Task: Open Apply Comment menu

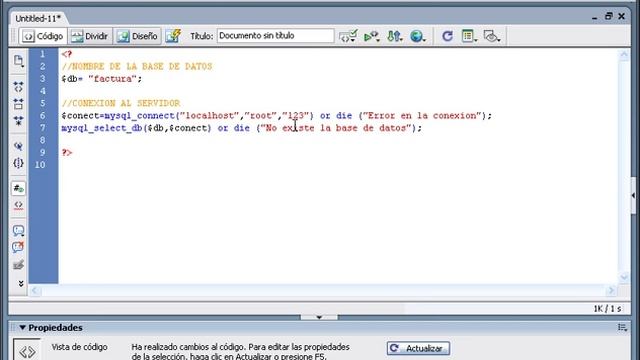Action: [18, 231]
